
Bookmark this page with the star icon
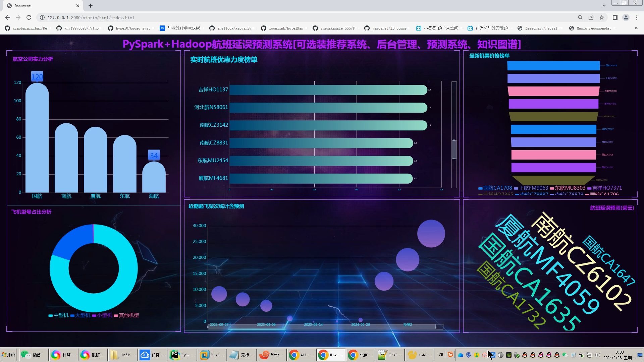602,17
